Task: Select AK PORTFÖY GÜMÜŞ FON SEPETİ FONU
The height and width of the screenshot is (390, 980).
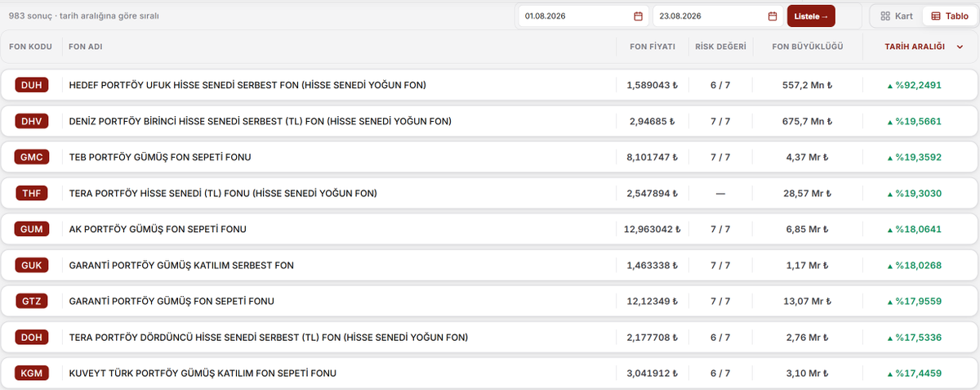Action: [158, 229]
